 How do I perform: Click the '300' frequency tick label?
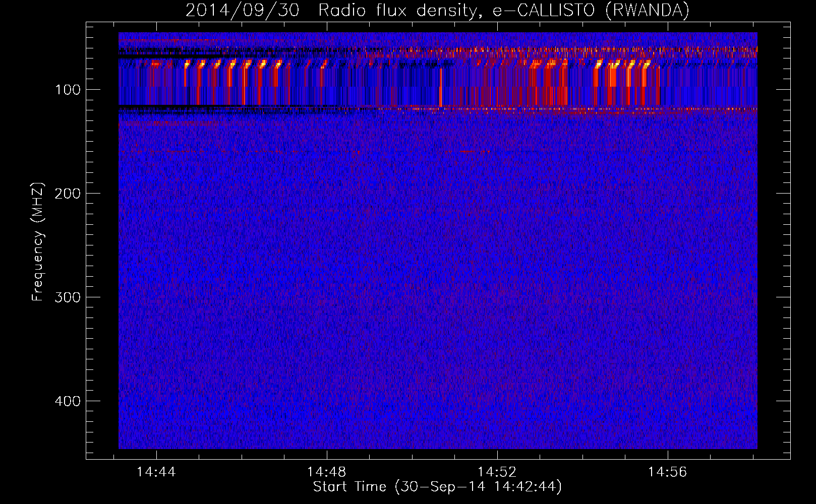(68, 297)
